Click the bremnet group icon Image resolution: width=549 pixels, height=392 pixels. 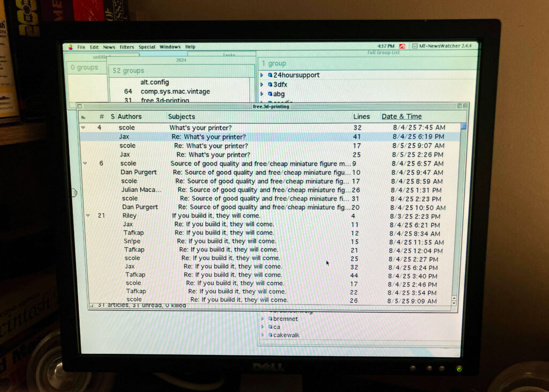(270, 319)
